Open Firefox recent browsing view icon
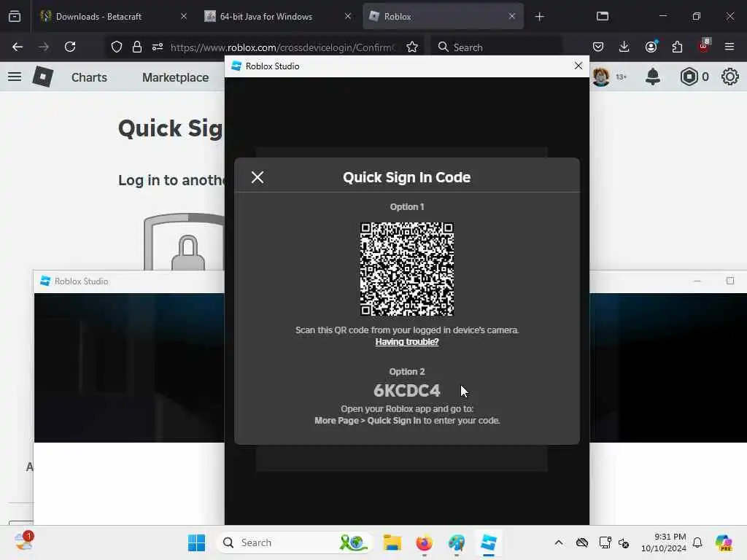Viewport: 747px width, 560px height. (x=15, y=16)
